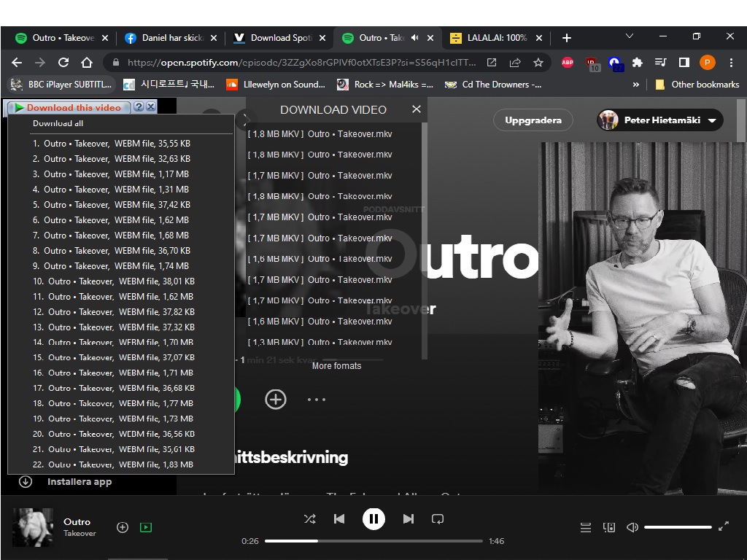
Task: Open a new browser tab
Action: pos(566,38)
